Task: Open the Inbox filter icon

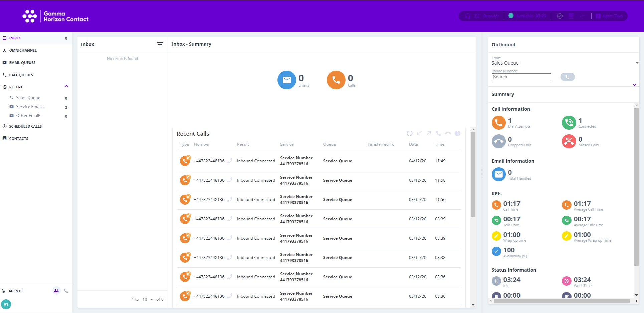Action: click(160, 44)
